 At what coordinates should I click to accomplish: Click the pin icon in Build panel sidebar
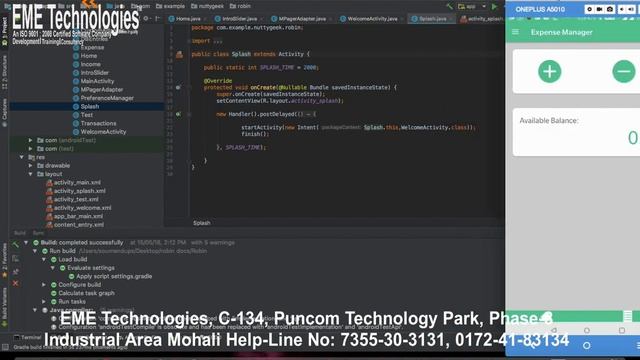[16, 271]
